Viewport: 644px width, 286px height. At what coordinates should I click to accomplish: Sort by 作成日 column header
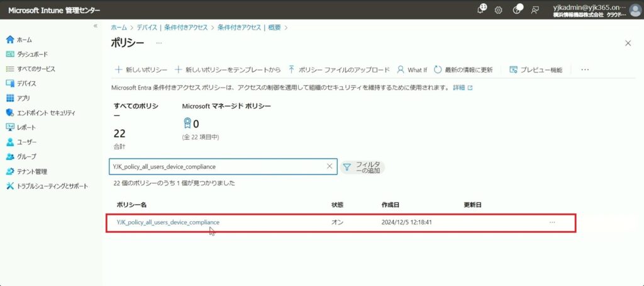tap(390, 205)
